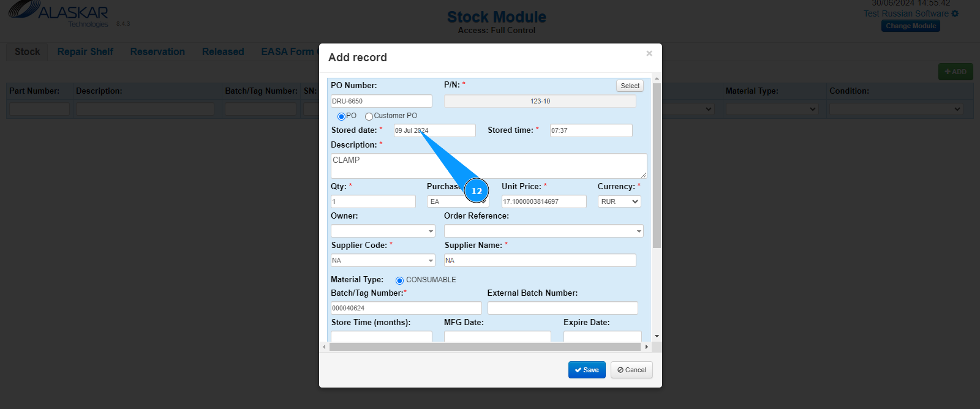The image size is (980, 409).
Task: Click the P/N Select button
Action: point(630,86)
